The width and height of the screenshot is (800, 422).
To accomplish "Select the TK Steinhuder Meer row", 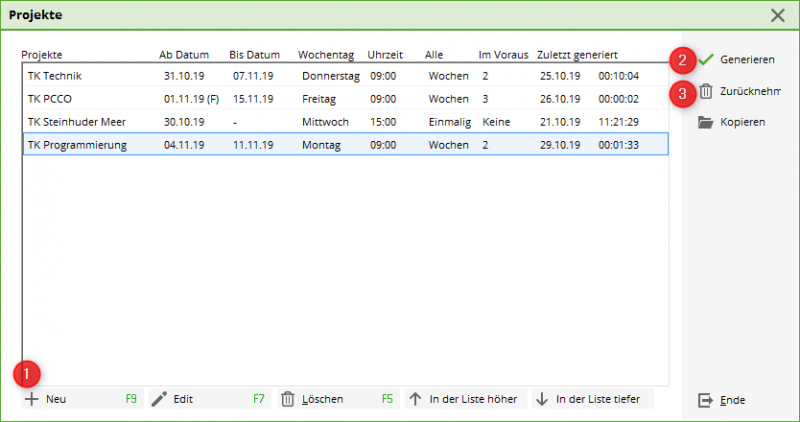I will [345, 122].
